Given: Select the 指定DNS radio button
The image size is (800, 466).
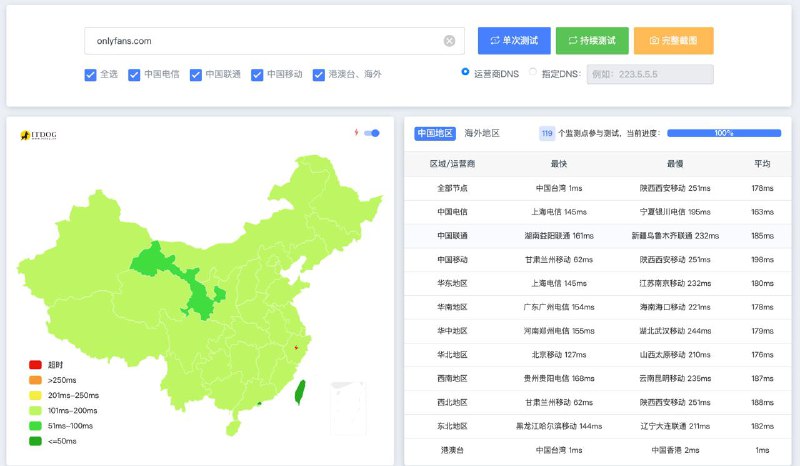Looking at the screenshot, I should pyautogui.click(x=532, y=73).
